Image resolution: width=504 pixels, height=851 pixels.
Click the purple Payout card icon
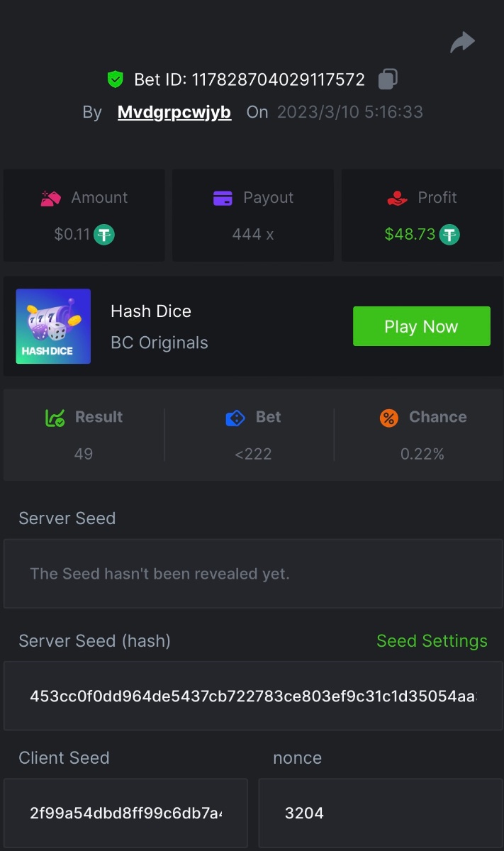[x=223, y=198]
